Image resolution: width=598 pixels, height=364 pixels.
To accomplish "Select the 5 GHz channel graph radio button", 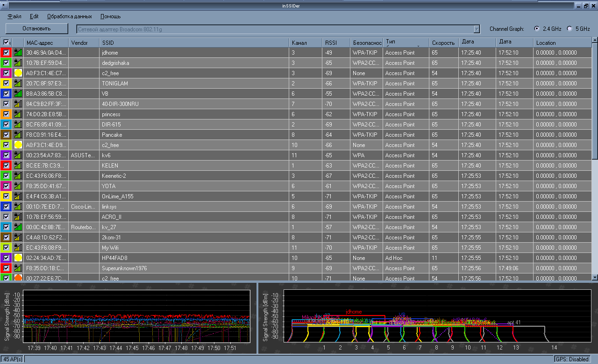I will click(x=570, y=28).
